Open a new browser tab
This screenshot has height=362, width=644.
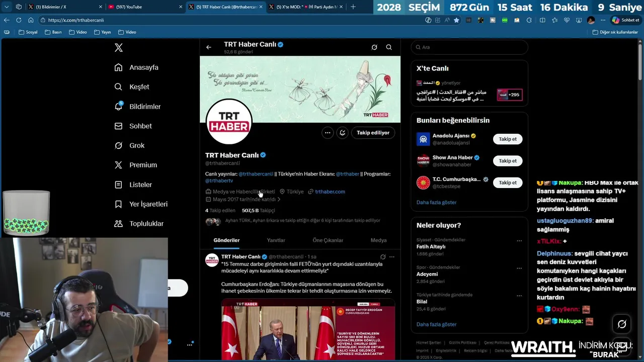[x=353, y=7]
